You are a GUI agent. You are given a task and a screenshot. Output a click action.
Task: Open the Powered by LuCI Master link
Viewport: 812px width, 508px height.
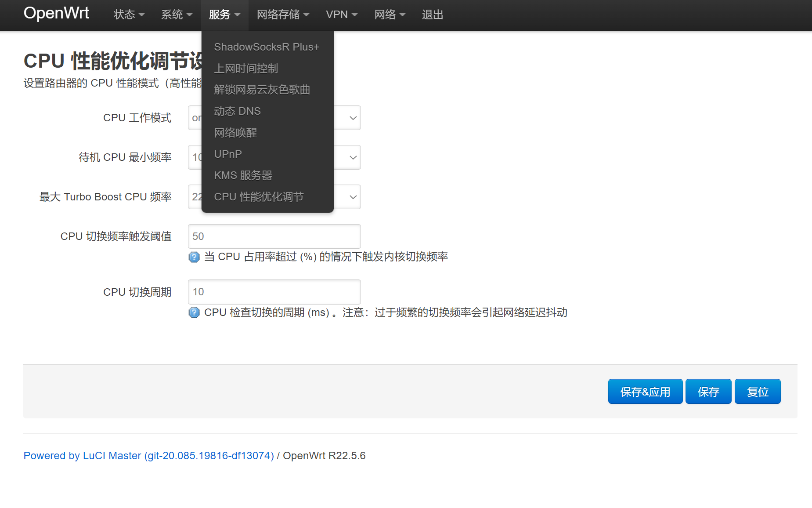click(x=148, y=456)
